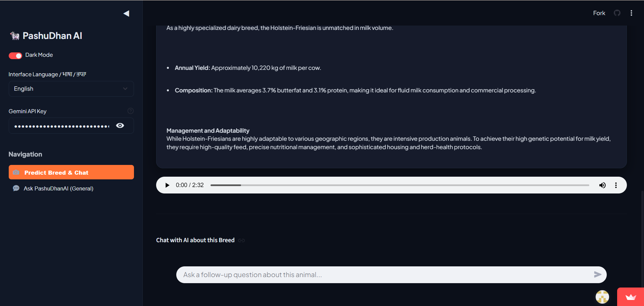The height and width of the screenshot is (306, 644).
Task: Click the 'Management and Adaptability' heading
Action: 208,131
